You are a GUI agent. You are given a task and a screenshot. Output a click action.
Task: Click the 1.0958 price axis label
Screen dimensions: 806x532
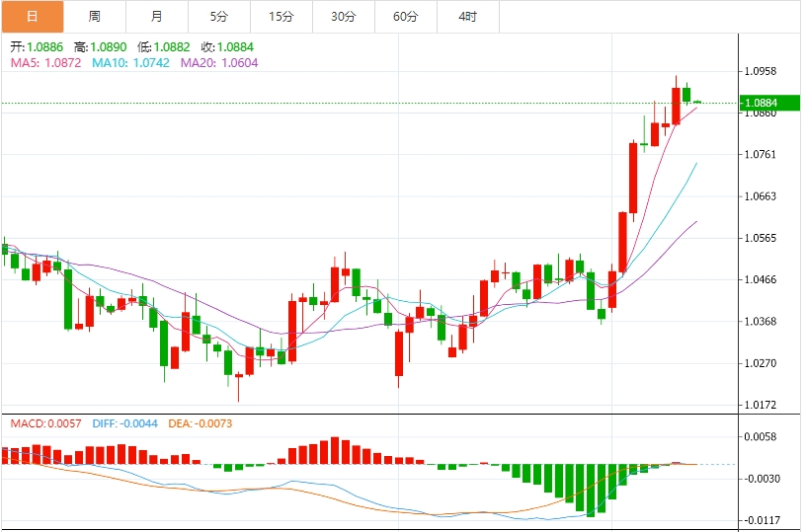click(x=761, y=71)
